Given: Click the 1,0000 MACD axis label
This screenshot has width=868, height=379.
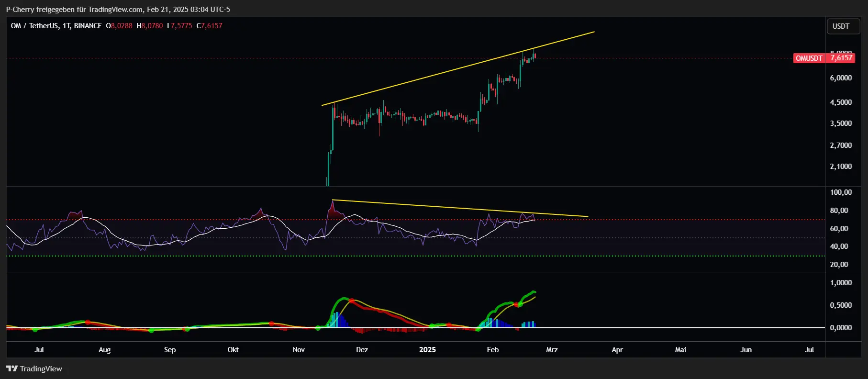Looking at the screenshot, I should (841, 283).
